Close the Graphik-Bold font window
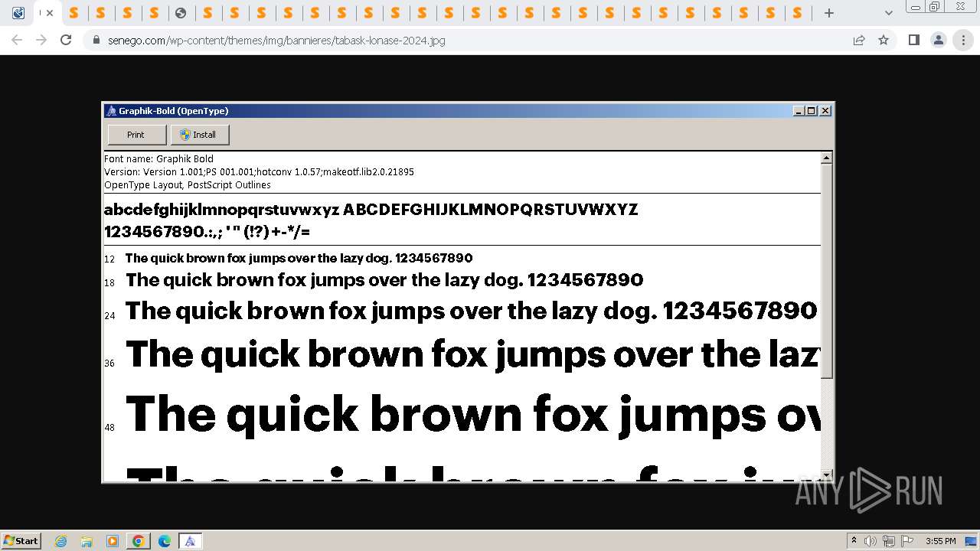This screenshot has height=551, width=980. (825, 111)
